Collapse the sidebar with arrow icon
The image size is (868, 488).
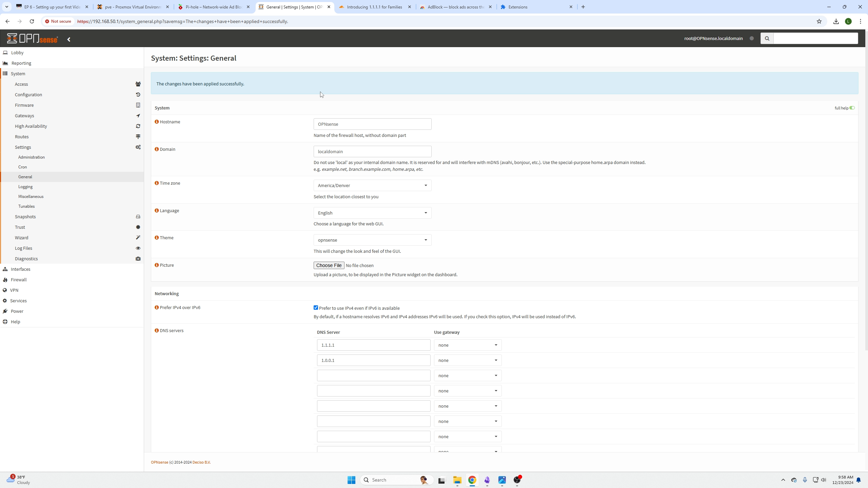pyautogui.click(x=69, y=40)
